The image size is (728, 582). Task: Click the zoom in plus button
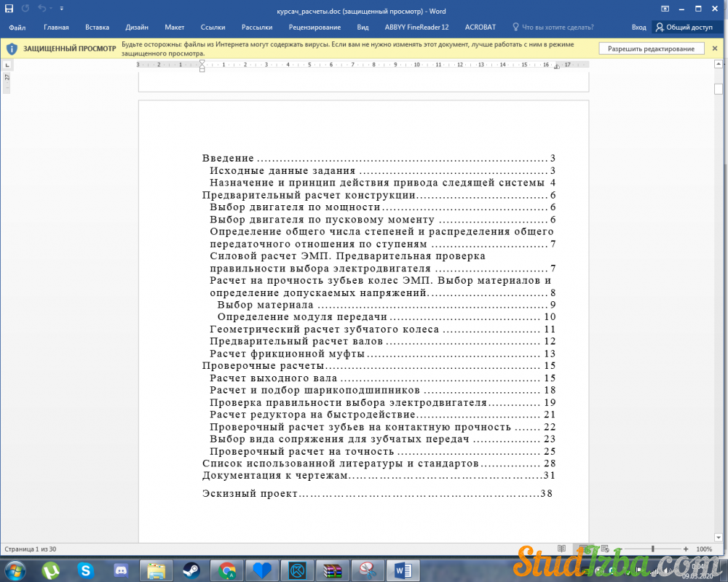tap(685, 549)
